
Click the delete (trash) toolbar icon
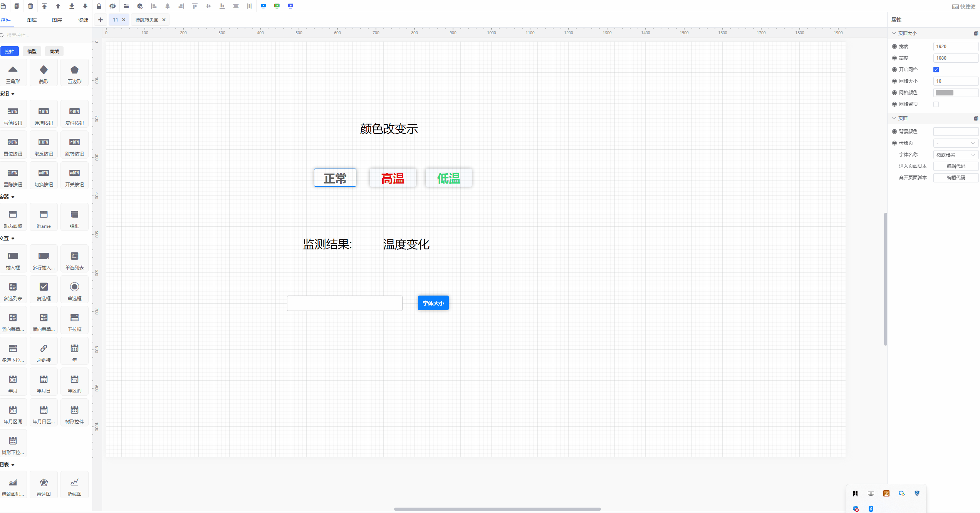tap(30, 6)
